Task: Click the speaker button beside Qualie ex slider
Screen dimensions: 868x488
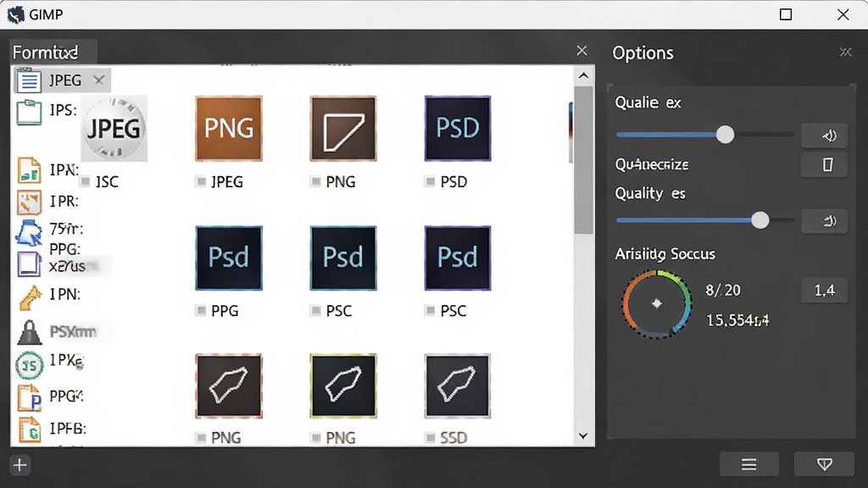Action: (824, 136)
